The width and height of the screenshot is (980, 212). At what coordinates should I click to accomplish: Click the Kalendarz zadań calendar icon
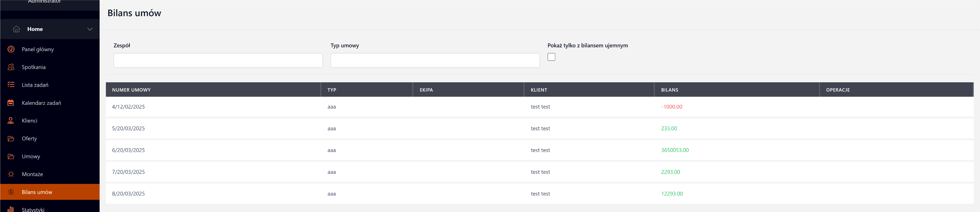(x=11, y=103)
